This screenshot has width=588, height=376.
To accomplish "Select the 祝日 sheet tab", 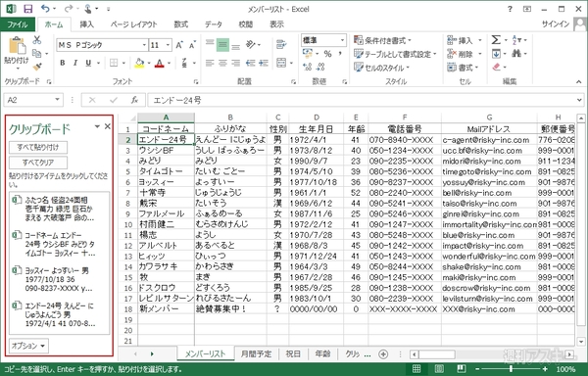I will [293, 353].
